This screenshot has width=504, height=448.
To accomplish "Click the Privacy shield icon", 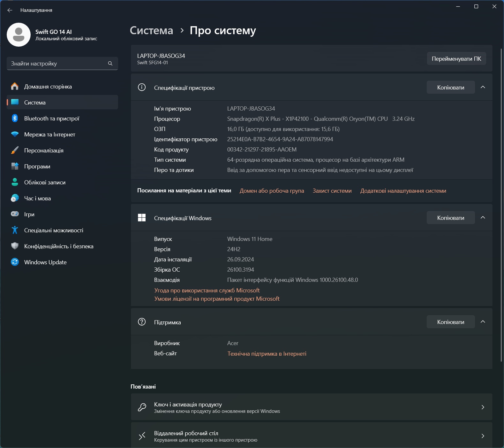I will tap(15, 246).
